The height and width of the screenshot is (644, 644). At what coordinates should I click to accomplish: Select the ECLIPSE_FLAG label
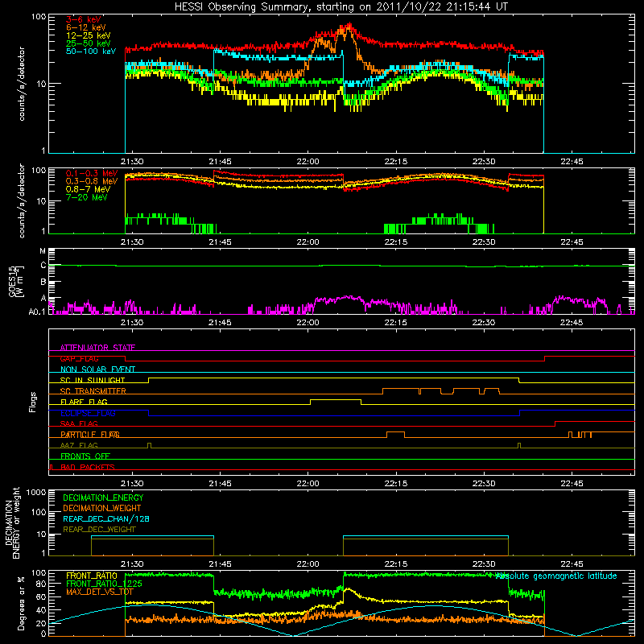pos(88,413)
